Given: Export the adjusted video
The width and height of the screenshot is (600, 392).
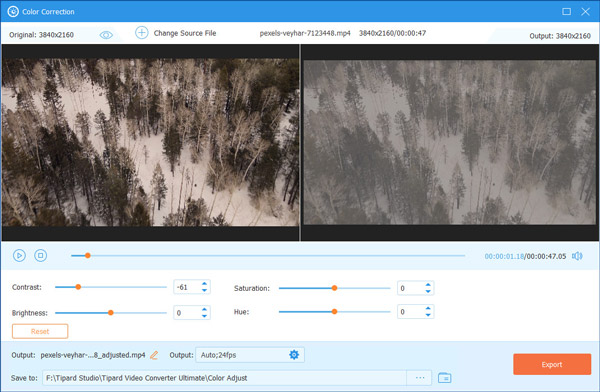Looking at the screenshot, I should [552, 364].
